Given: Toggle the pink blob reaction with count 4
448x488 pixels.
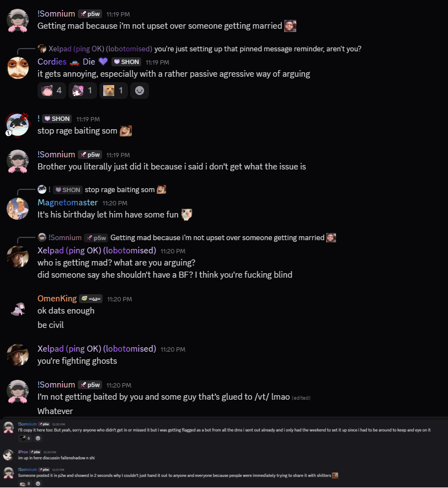Looking at the screenshot, I should (52, 91).
